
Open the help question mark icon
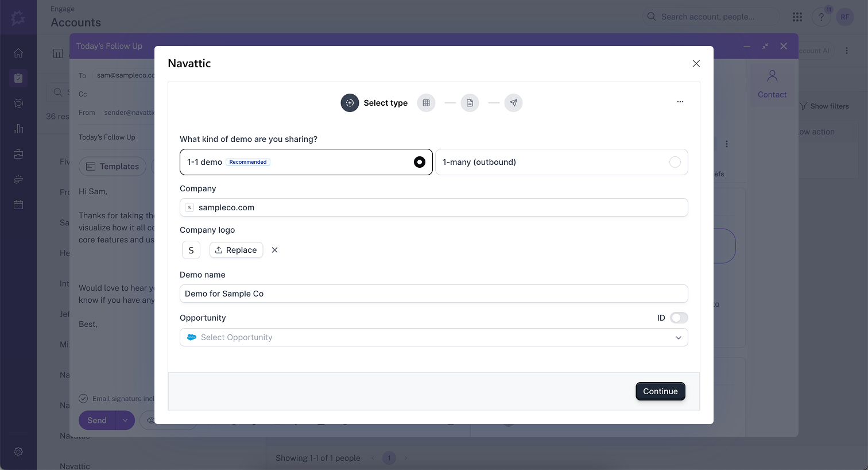821,17
